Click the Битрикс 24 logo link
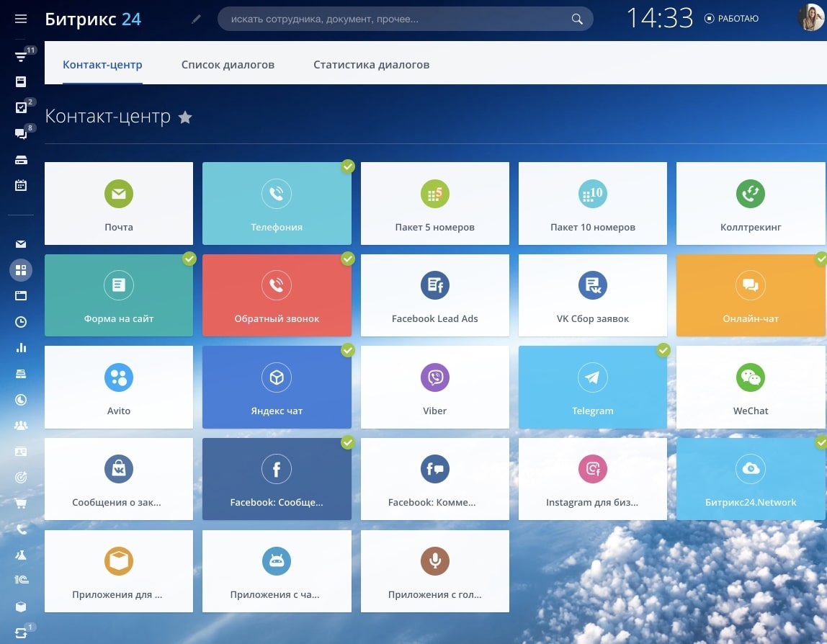 point(93,19)
